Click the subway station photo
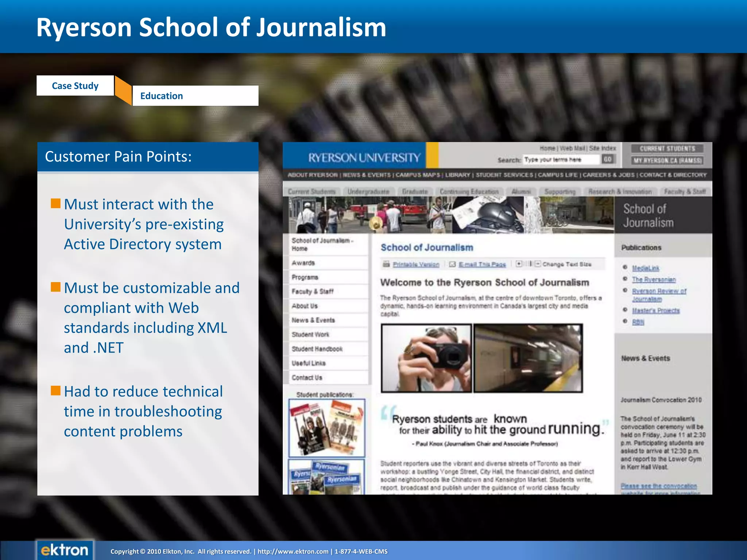The width and height of the screenshot is (747, 560). pyautogui.click(x=528, y=358)
